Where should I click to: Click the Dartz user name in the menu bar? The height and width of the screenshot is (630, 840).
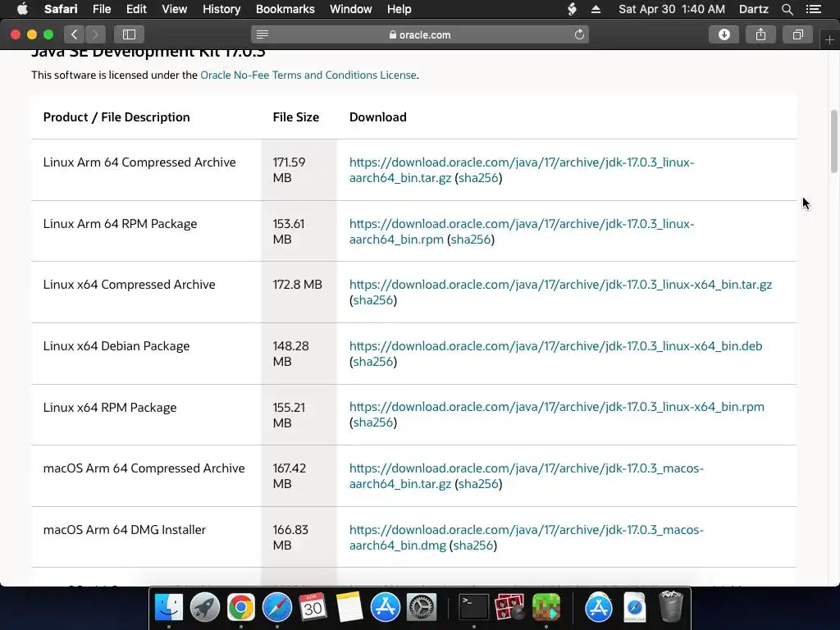click(x=753, y=9)
